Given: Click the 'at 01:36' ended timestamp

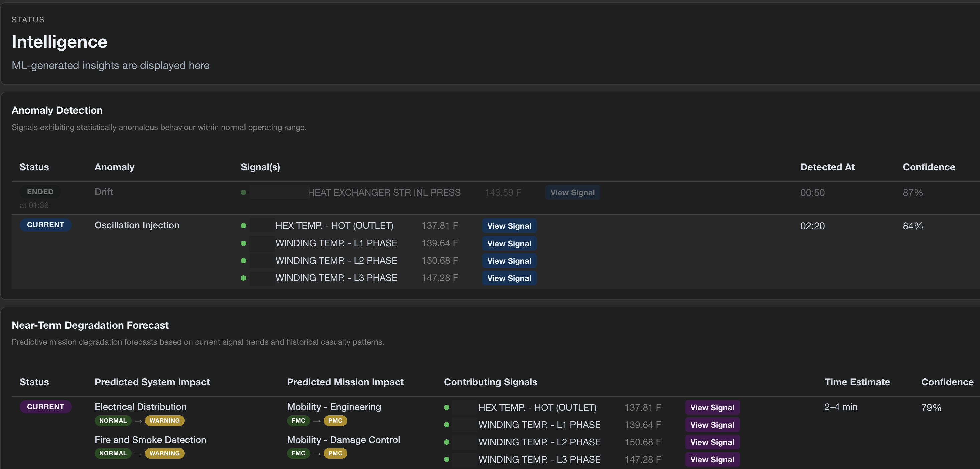Looking at the screenshot, I should pos(34,205).
